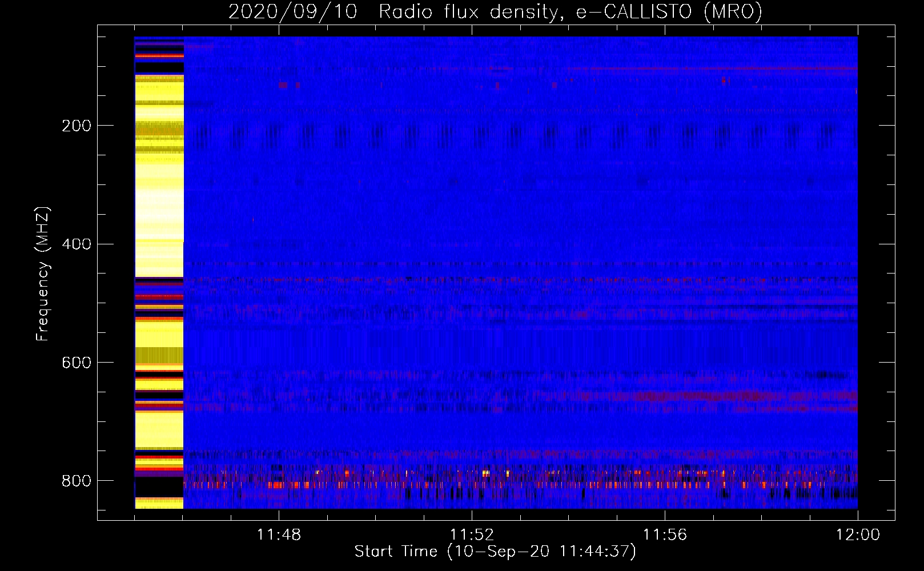Click the 600 frequency tick label

pyautogui.click(x=77, y=363)
